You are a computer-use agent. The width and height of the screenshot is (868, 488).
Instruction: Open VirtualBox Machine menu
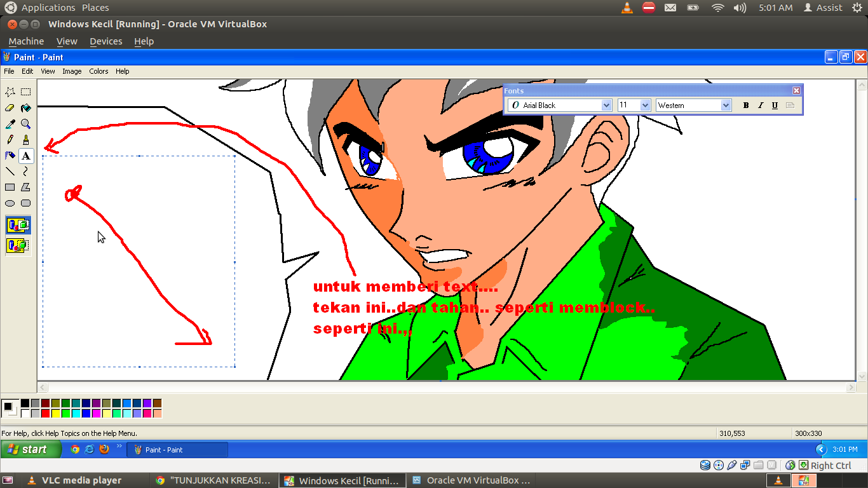click(26, 41)
